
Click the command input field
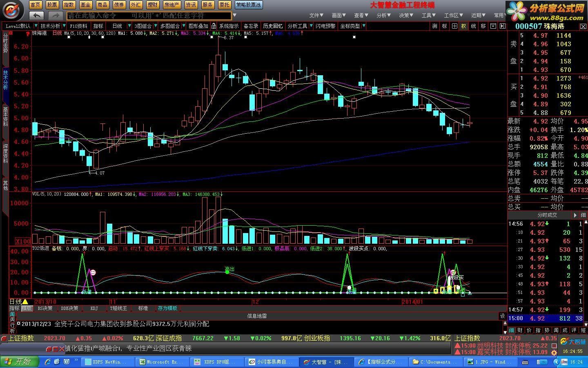click(x=149, y=16)
